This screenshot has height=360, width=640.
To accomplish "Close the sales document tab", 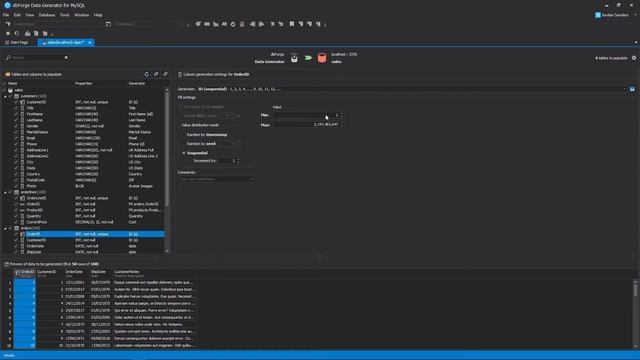I will tap(90, 42).
